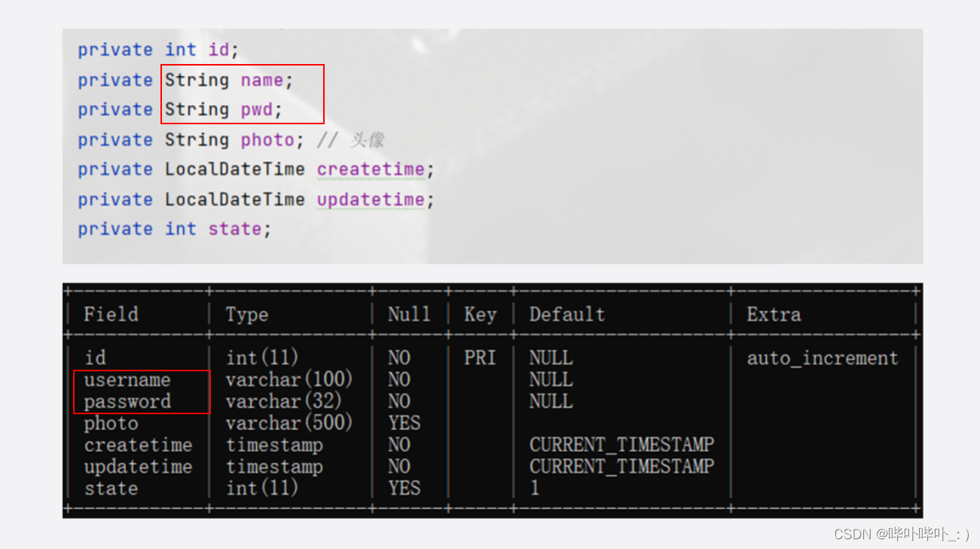This screenshot has height=549, width=980.
Task: Click 'YES' in the state row
Action: (x=404, y=489)
